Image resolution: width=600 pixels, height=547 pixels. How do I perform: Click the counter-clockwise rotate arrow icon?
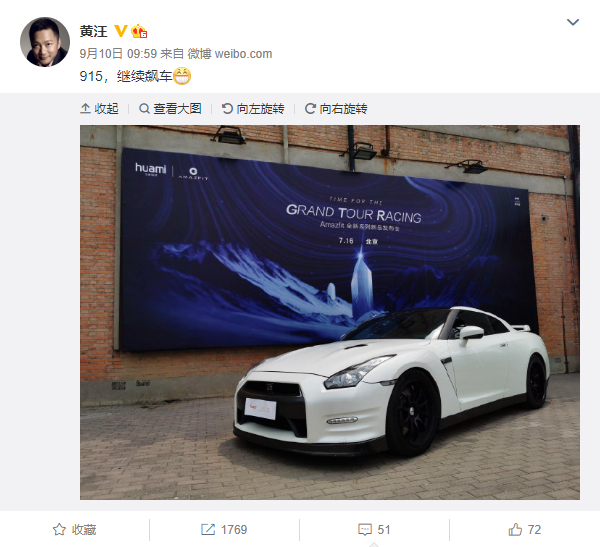[227, 109]
